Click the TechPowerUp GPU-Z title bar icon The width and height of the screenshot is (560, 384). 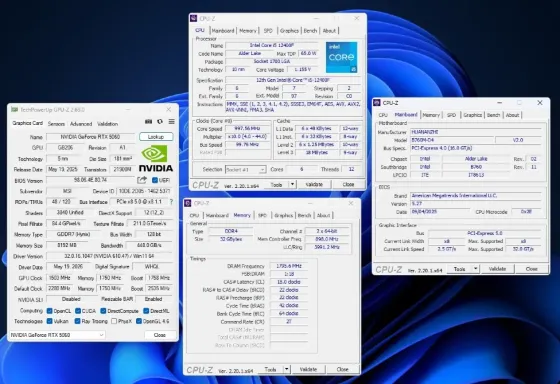[x=14, y=109]
